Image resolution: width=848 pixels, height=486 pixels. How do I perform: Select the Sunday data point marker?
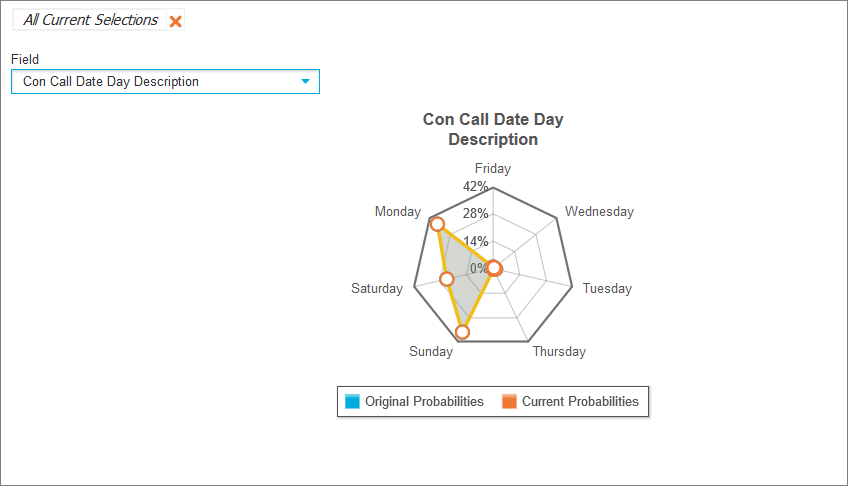pos(462,331)
